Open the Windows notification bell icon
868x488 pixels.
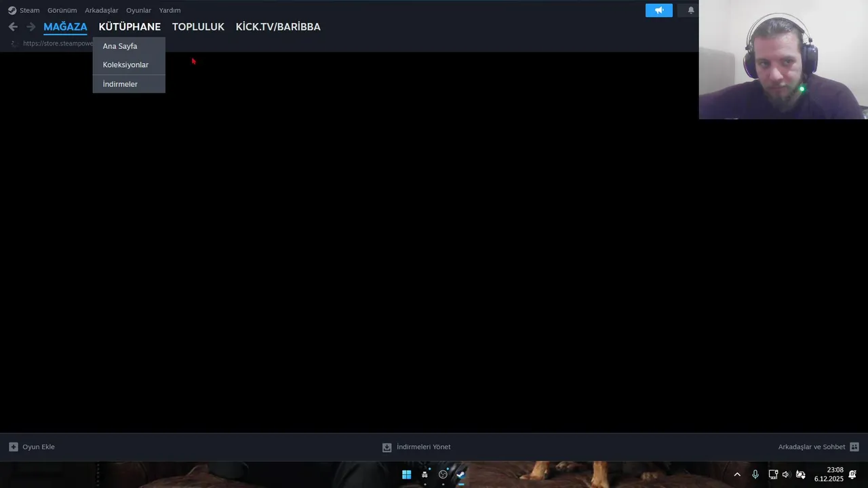(852, 474)
